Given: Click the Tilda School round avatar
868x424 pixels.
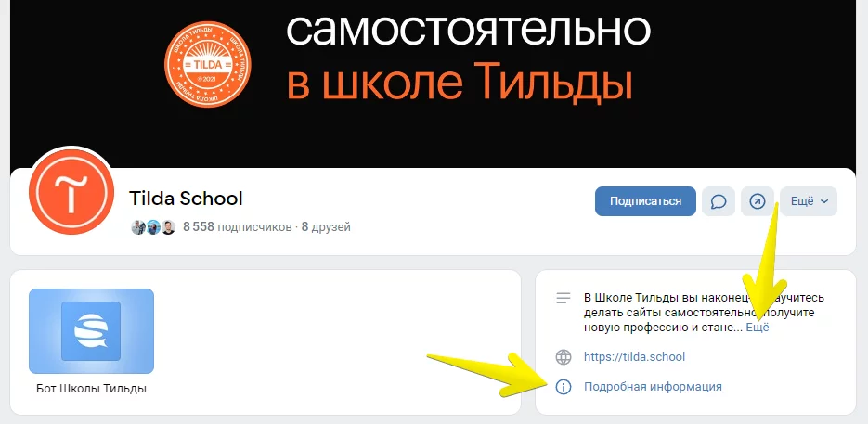Looking at the screenshot, I should tap(71, 192).
